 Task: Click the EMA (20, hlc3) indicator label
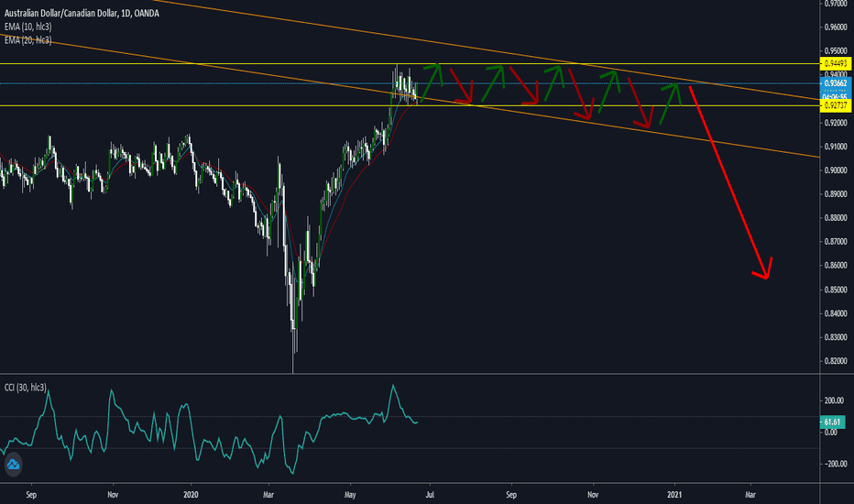(27, 40)
